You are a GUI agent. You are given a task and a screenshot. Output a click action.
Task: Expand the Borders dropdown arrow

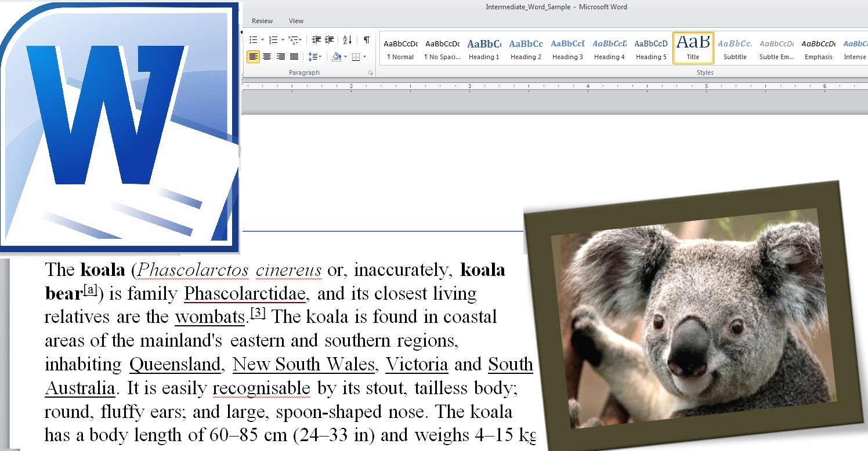[x=364, y=57]
